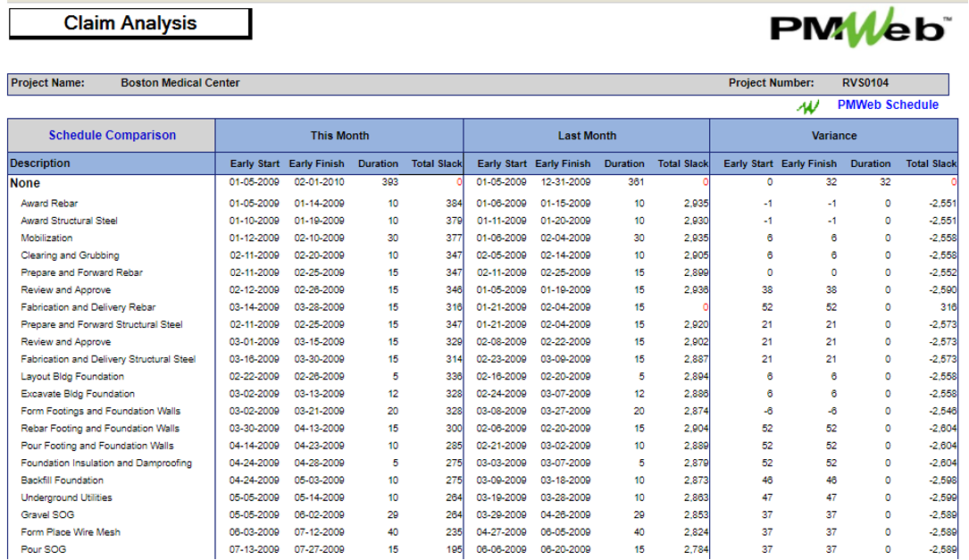Viewport: 969px width, 560px height.
Task: Click This Month early finish 02-01-2010
Action: point(319,182)
